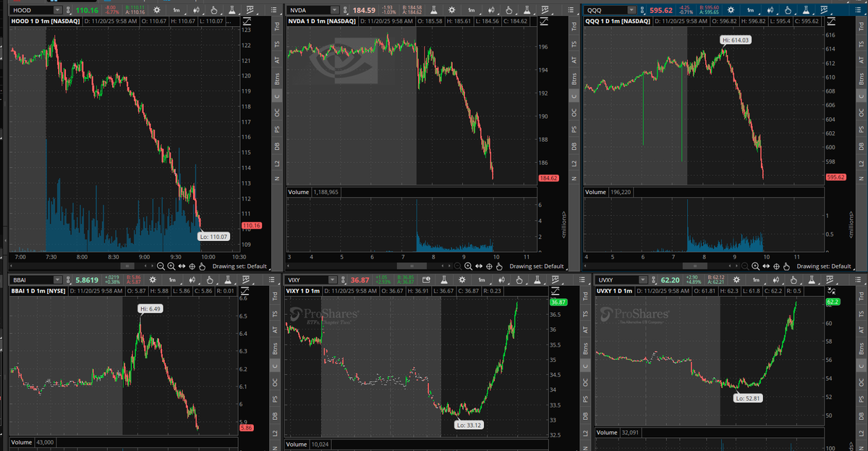Open the NVDA symbol dropdown arrow
This screenshot has width=868, height=451.
pyautogui.click(x=333, y=10)
